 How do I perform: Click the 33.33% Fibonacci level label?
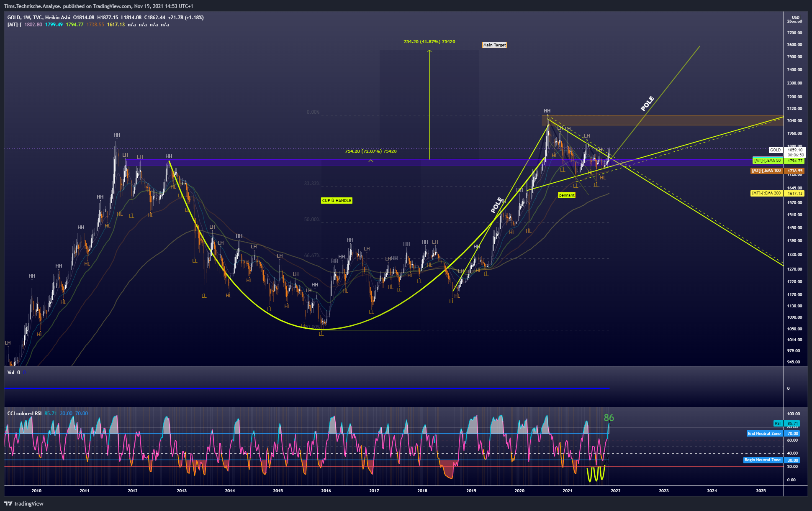click(x=312, y=184)
